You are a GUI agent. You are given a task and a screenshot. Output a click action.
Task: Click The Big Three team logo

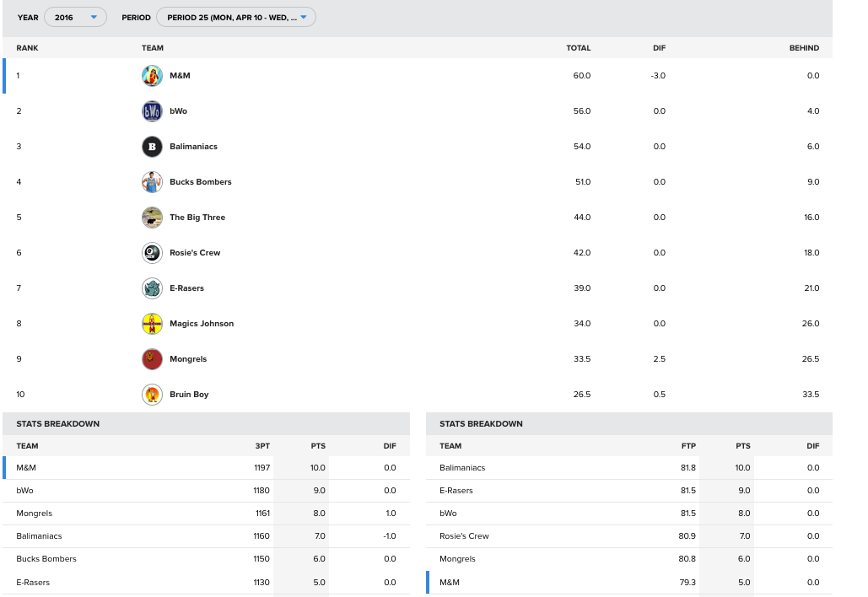click(x=152, y=218)
